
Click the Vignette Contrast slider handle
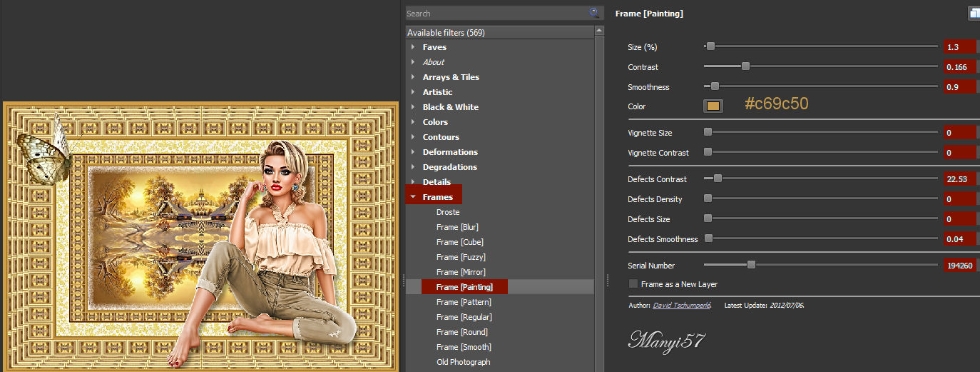pyautogui.click(x=708, y=152)
